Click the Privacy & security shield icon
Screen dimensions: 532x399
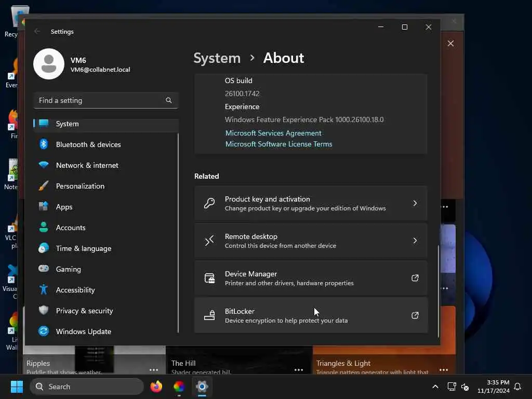click(44, 311)
